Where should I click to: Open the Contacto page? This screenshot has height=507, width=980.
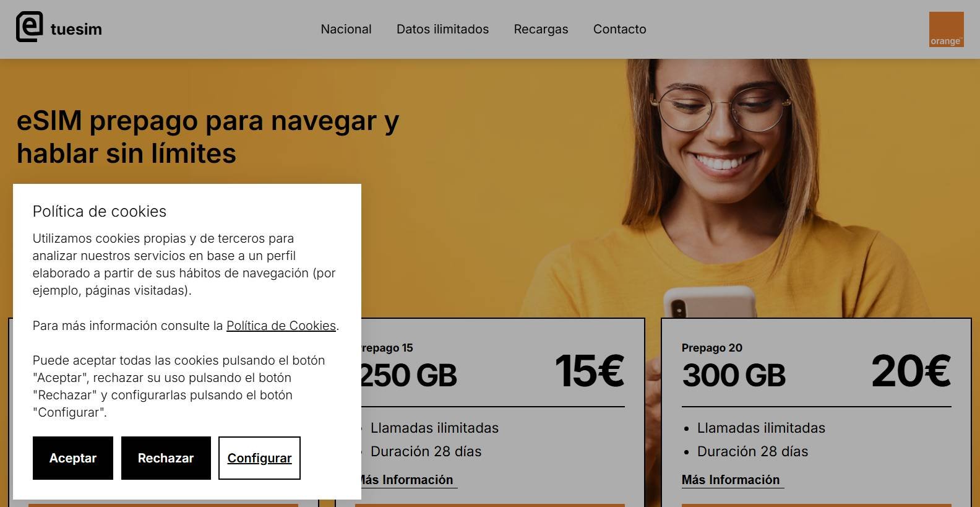(619, 29)
